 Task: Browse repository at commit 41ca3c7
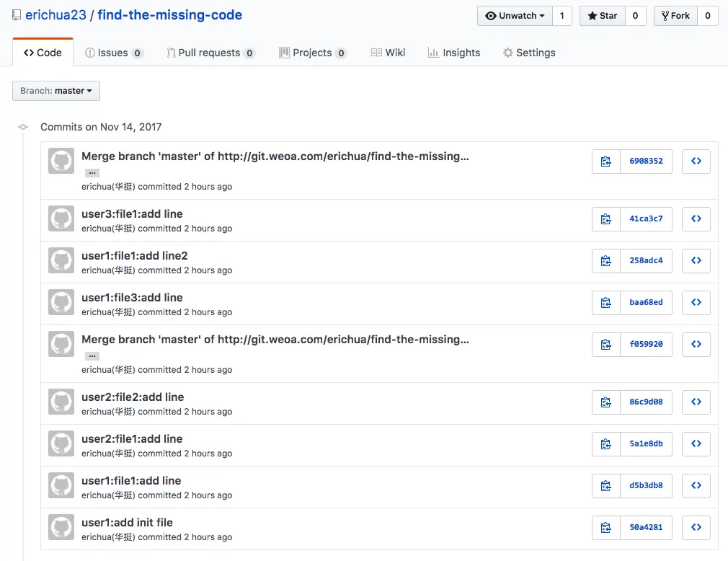pos(696,218)
